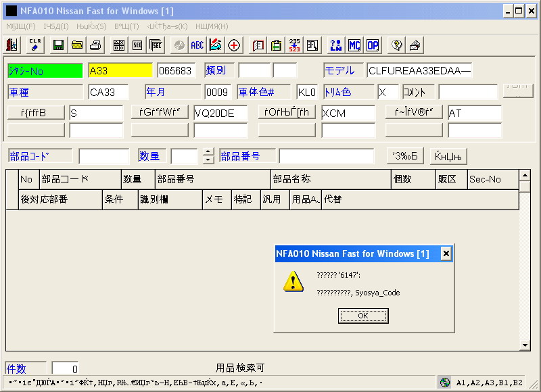Image resolution: width=541 pixels, height=392 pixels.
Task: Click the warning triangle in dialog
Action: coord(293,282)
